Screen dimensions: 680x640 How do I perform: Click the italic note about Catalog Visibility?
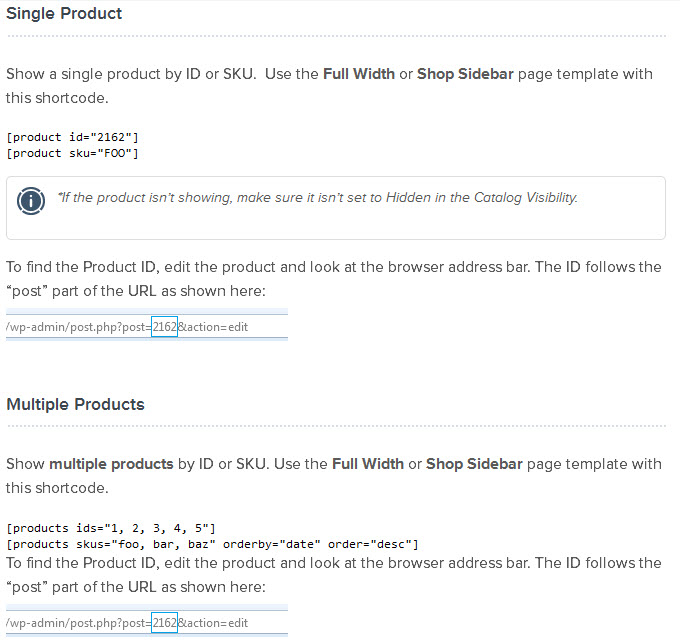(x=318, y=197)
